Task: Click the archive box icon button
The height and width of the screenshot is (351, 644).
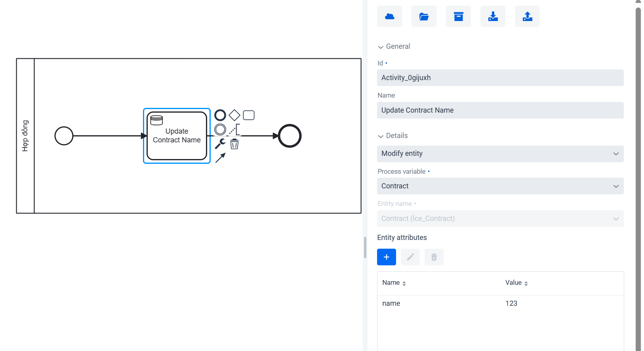Action: (458, 16)
